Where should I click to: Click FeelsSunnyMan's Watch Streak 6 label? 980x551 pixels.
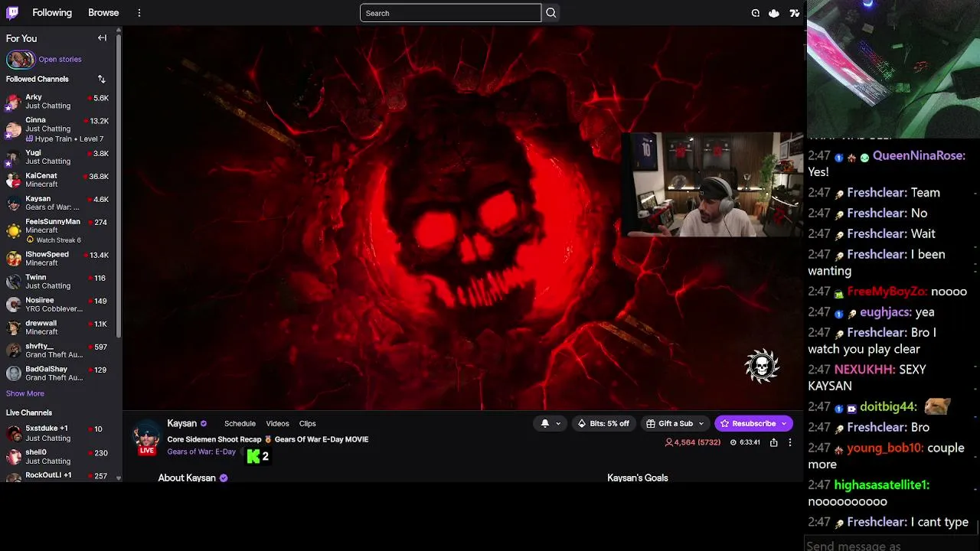(54, 240)
